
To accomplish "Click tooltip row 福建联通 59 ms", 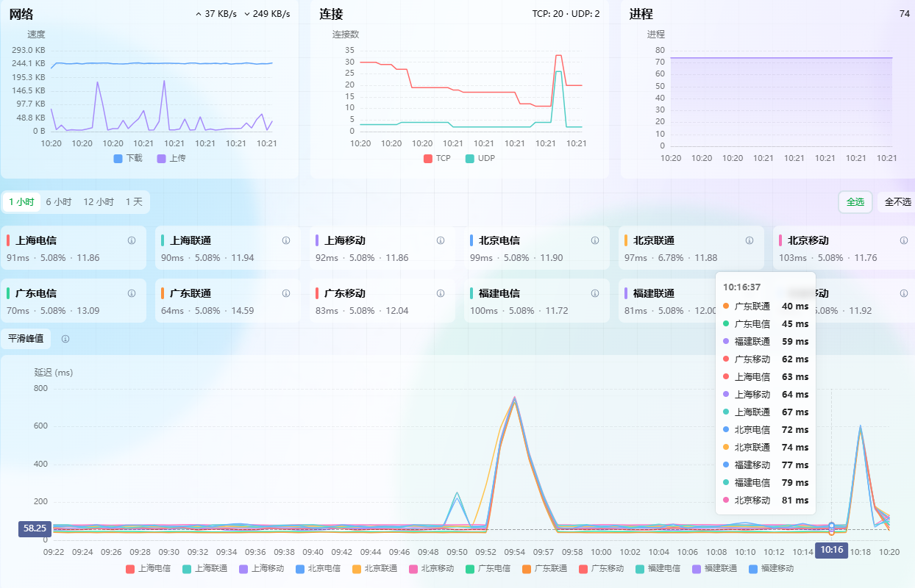I will pyautogui.click(x=765, y=341).
